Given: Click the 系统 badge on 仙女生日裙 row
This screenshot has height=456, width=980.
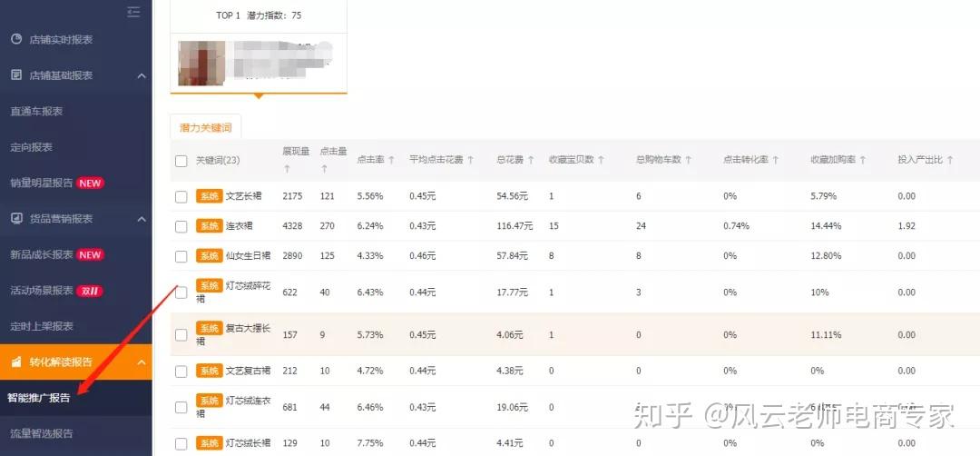Looking at the screenshot, I should (x=210, y=255).
